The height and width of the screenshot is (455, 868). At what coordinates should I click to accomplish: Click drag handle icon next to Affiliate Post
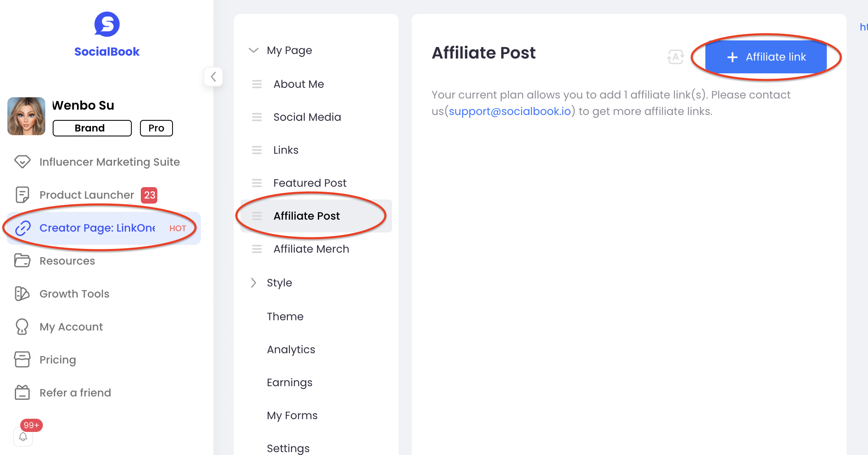point(257,216)
